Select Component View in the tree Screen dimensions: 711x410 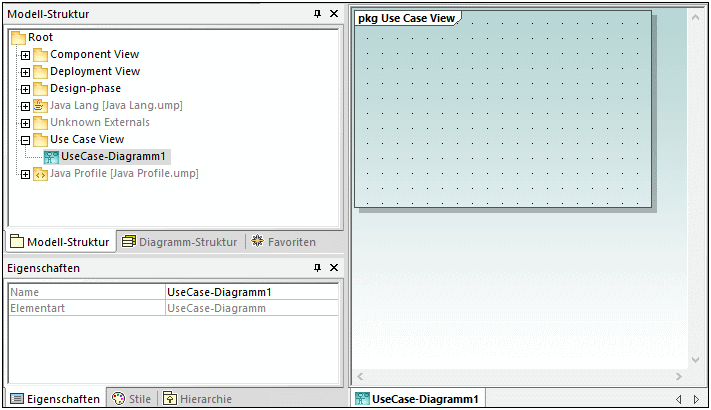(x=94, y=54)
